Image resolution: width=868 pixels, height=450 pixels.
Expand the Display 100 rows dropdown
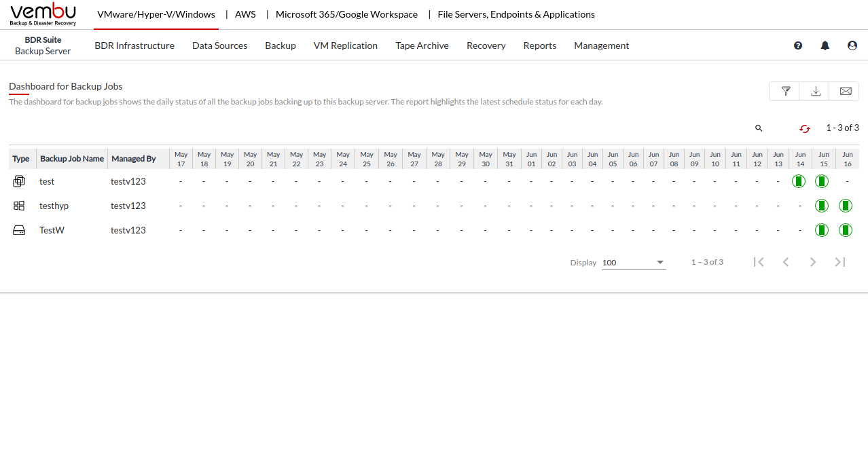[634, 263]
